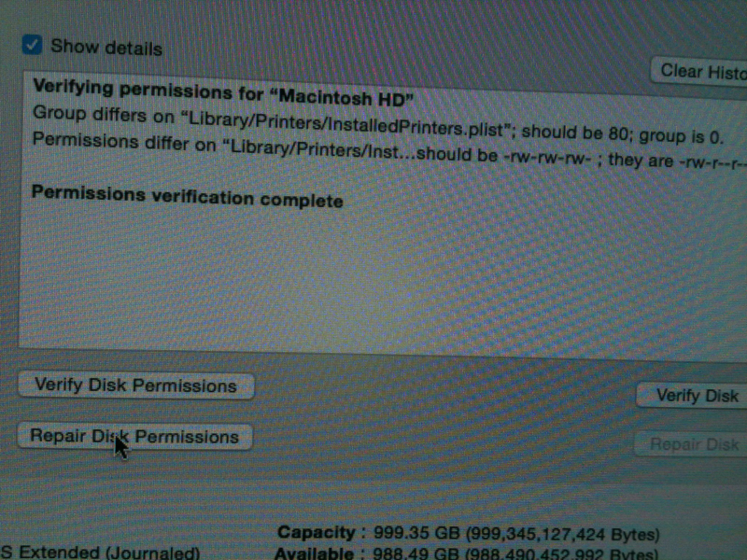Image resolution: width=747 pixels, height=560 pixels.
Task: Select the "Permissions verification complete" line
Action: pos(188,197)
